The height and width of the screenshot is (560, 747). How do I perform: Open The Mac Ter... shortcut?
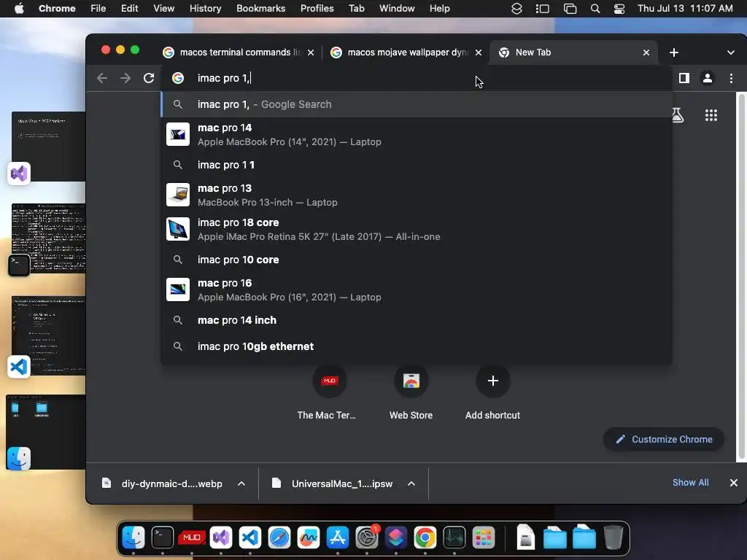[x=329, y=393]
